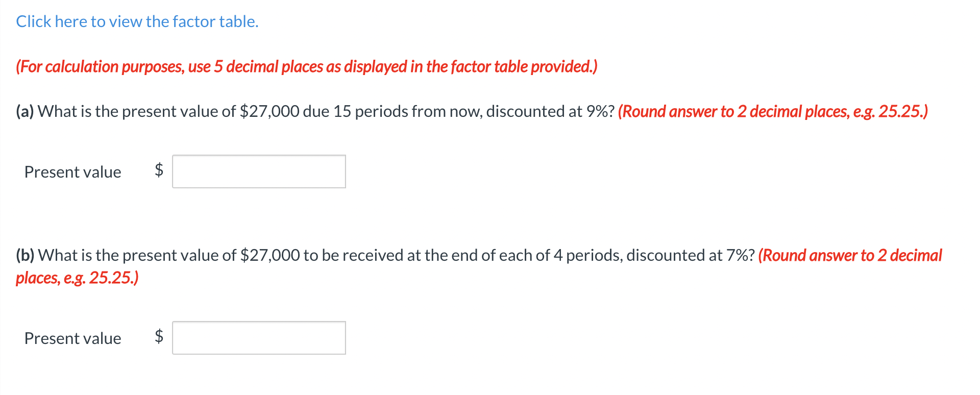Click the Present value input for part (b)
Screen dimensions: 980x395
(x=258, y=337)
